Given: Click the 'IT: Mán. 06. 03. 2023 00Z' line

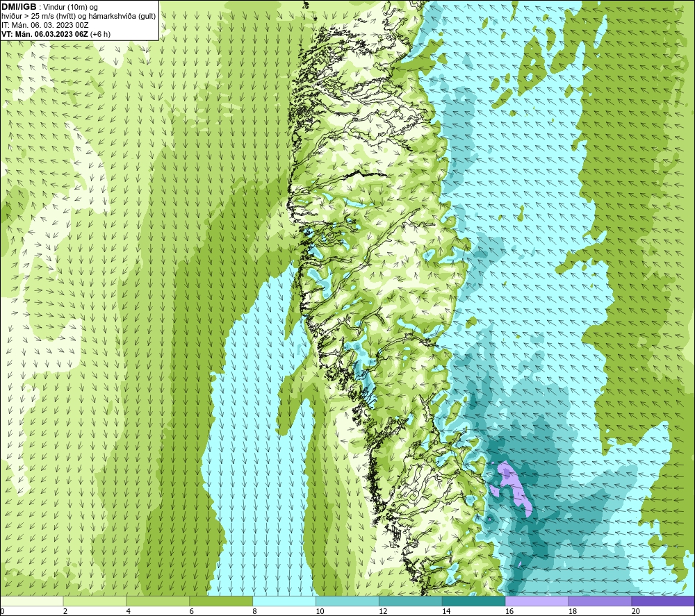Looking at the screenshot, I should [x=44, y=25].
